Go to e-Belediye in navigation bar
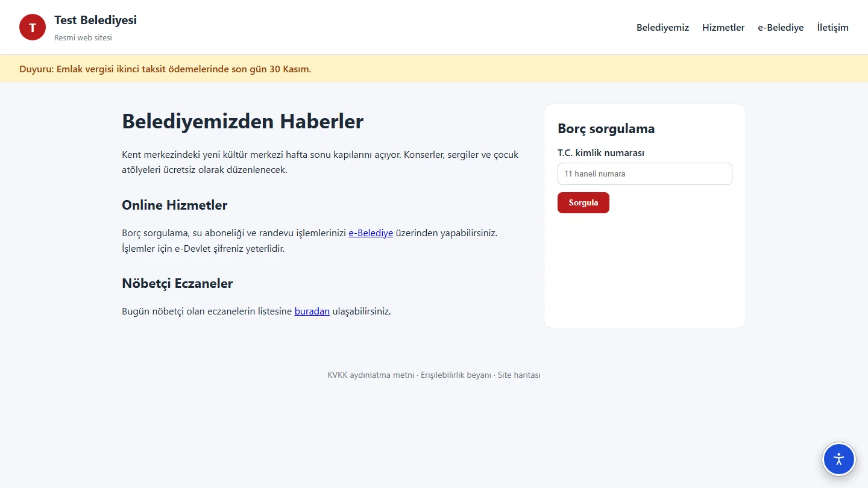This screenshot has width=868, height=488. click(x=781, y=27)
